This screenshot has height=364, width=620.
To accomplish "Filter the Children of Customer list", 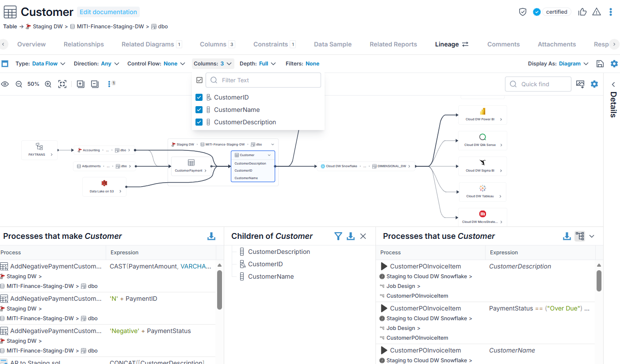I will point(338,236).
